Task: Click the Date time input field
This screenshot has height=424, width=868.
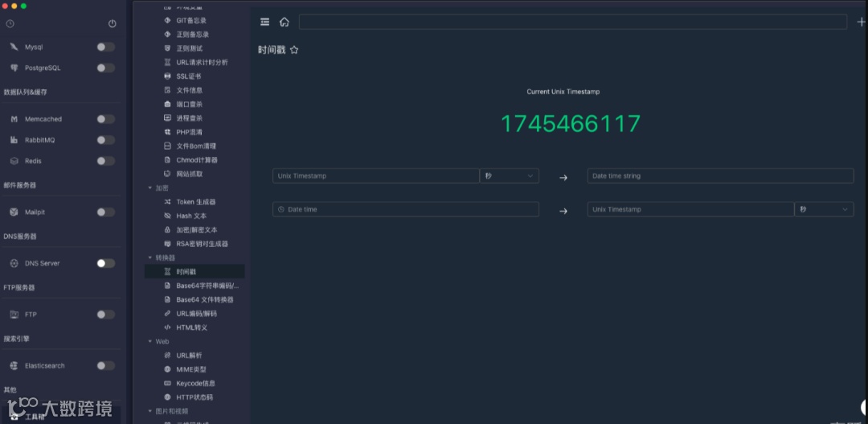Action: (406, 209)
